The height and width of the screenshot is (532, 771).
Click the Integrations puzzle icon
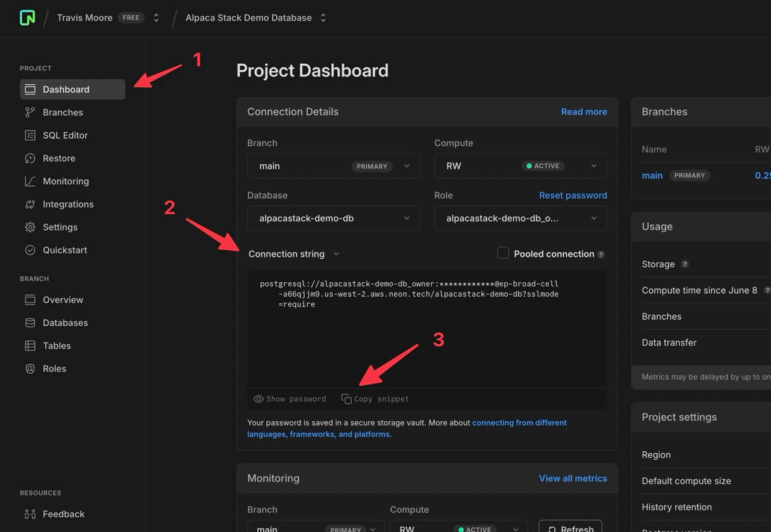point(30,204)
